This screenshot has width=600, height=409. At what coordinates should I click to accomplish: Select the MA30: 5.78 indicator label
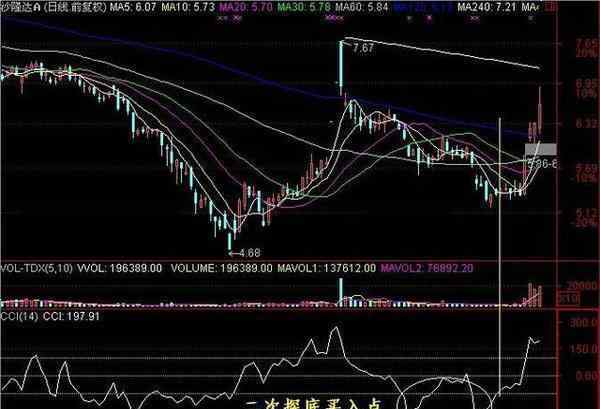(x=304, y=7)
